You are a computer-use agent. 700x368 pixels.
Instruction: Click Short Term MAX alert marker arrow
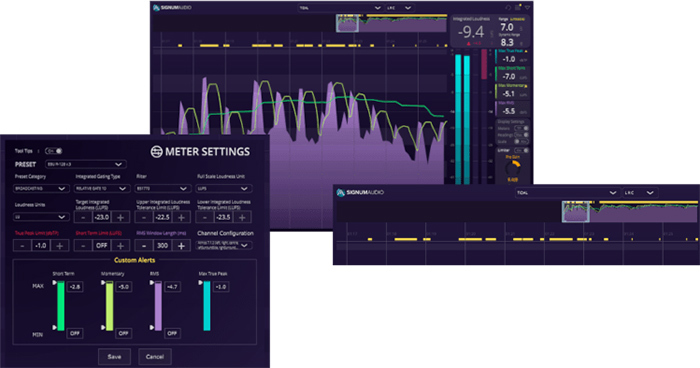pos(54,283)
